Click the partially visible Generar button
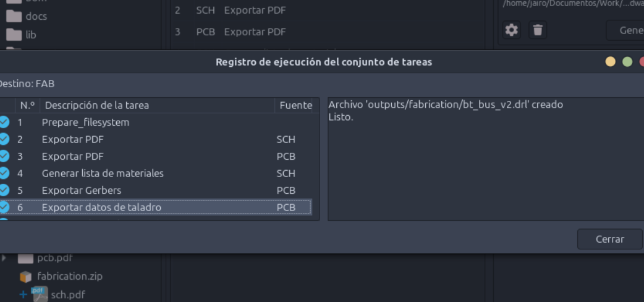Image resolution: width=644 pixels, height=302 pixels. pos(625,30)
